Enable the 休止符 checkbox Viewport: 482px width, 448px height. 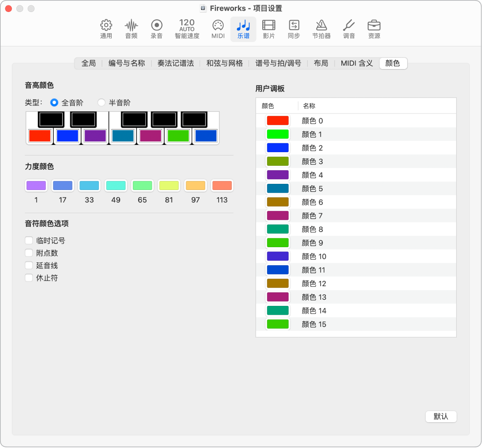[29, 278]
